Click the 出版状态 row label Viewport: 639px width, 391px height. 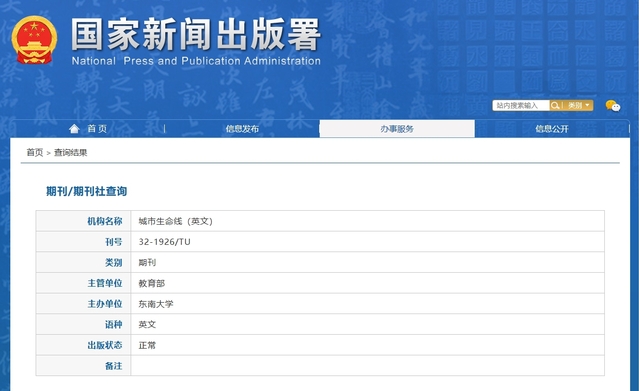[x=105, y=345]
